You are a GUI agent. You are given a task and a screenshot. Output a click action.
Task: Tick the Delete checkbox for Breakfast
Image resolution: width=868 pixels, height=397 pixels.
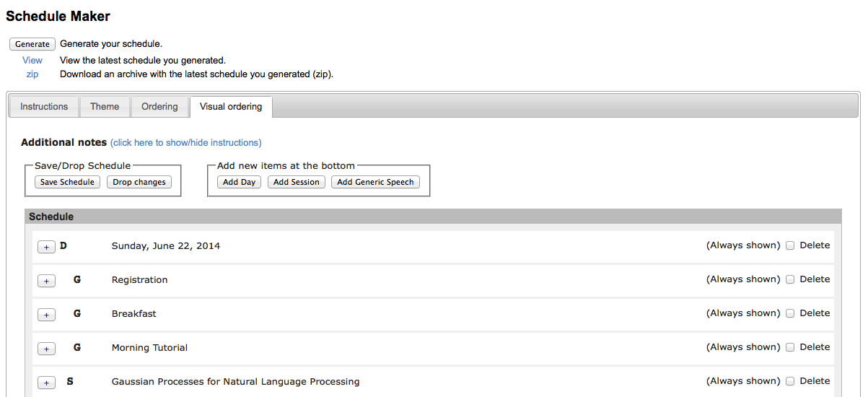(x=790, y=313)
